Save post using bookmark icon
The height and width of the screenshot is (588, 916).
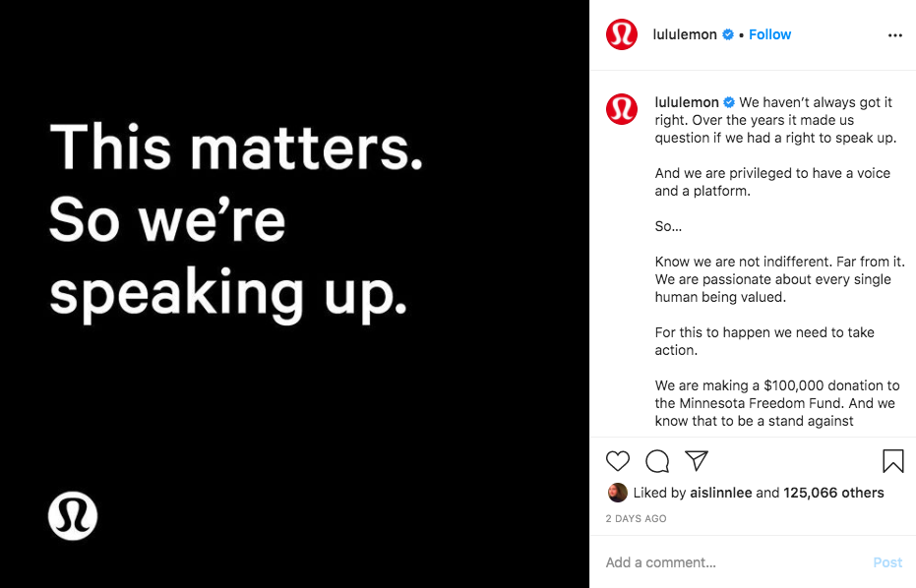click(893, 461)
